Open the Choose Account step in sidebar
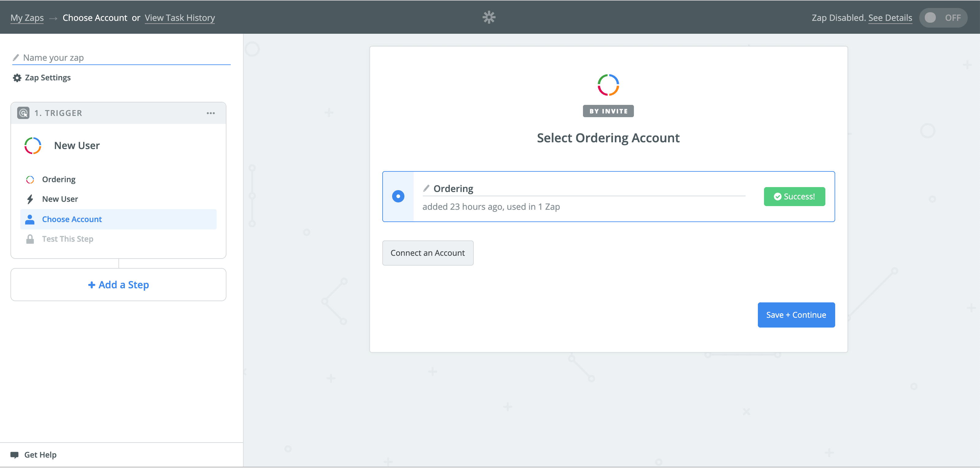The width and height of the screenshot is (980, 468). [x=72, y=219]
